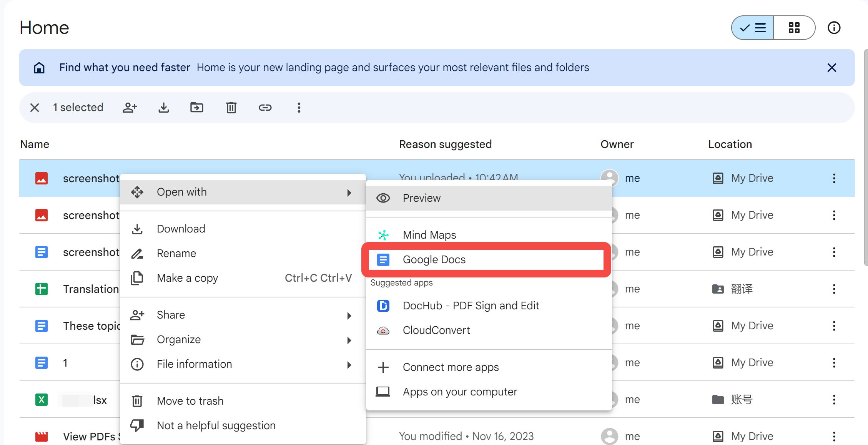Dismiss the Find what you need faster banner
868x445 pixels.
click(831, 68)
